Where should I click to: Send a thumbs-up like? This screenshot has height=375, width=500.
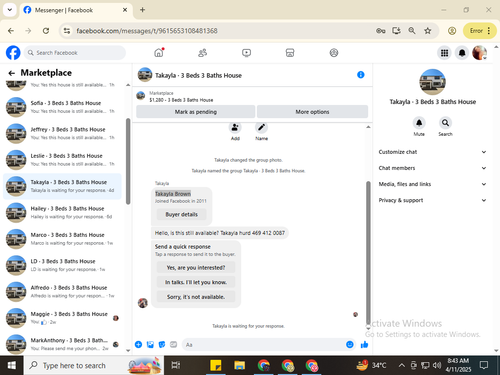point(364,344)
